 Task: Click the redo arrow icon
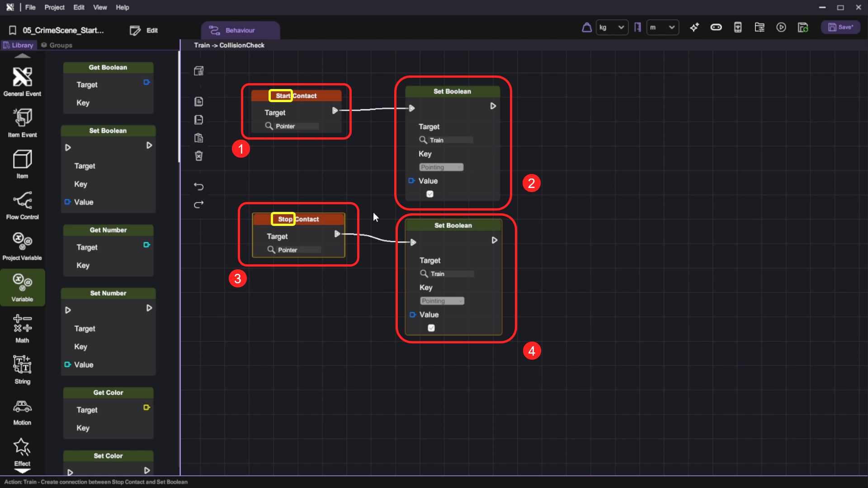pos(198,205)
